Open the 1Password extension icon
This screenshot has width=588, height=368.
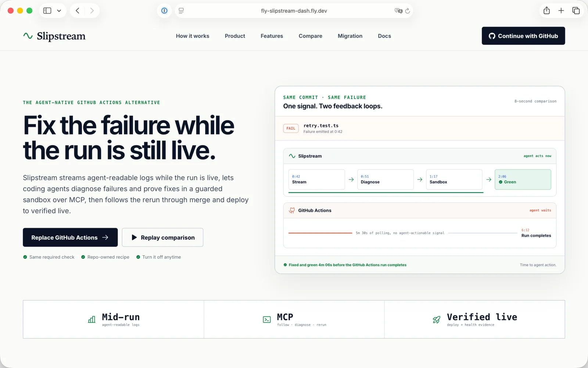164,11
